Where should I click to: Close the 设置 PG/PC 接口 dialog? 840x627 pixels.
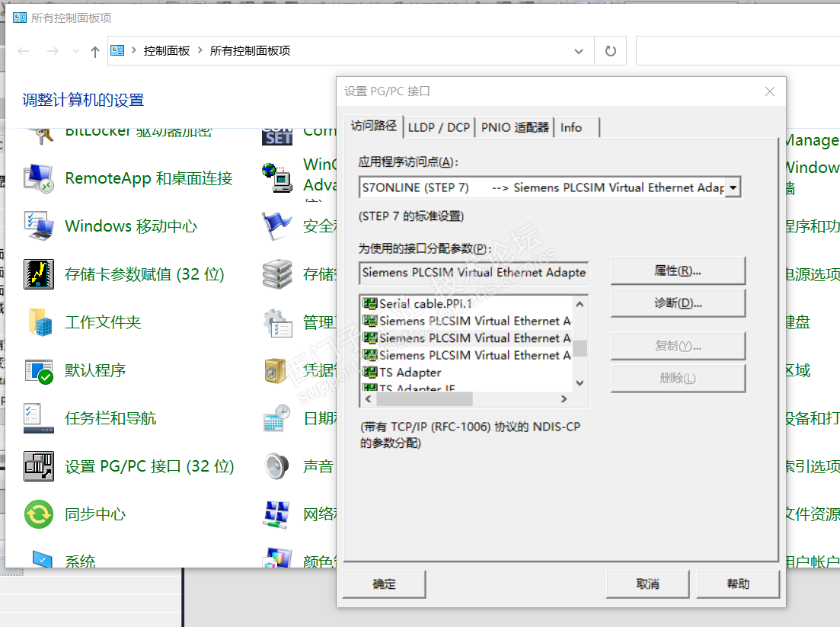coord(770,91)
